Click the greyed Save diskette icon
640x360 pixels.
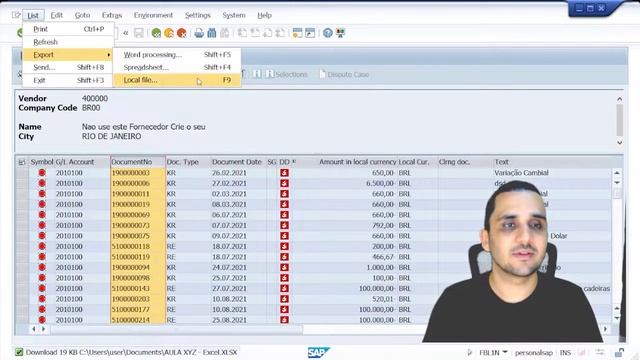(x=139, y=33)
